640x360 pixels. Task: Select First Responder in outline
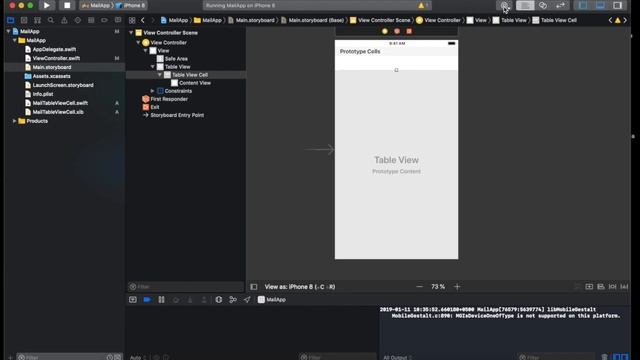click(169, 99)
